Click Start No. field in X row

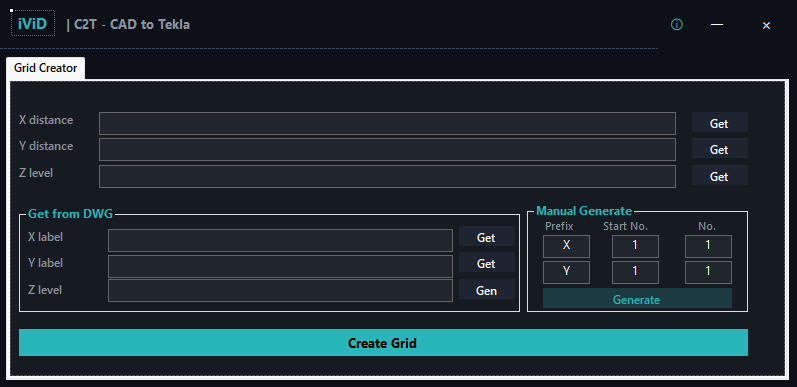(635, 246)
